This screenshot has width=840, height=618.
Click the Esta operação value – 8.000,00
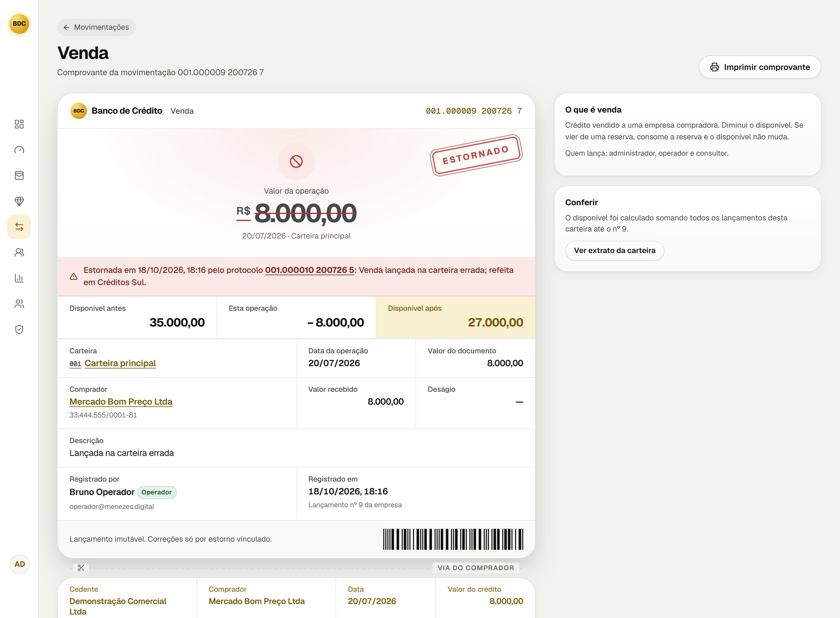335,322
